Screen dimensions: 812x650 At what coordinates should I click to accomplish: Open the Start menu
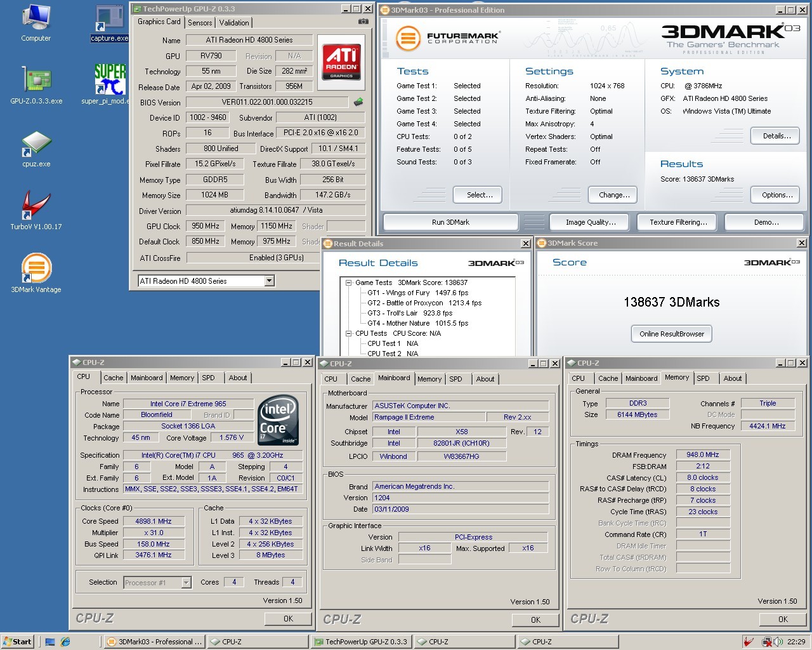click(17, 642)
